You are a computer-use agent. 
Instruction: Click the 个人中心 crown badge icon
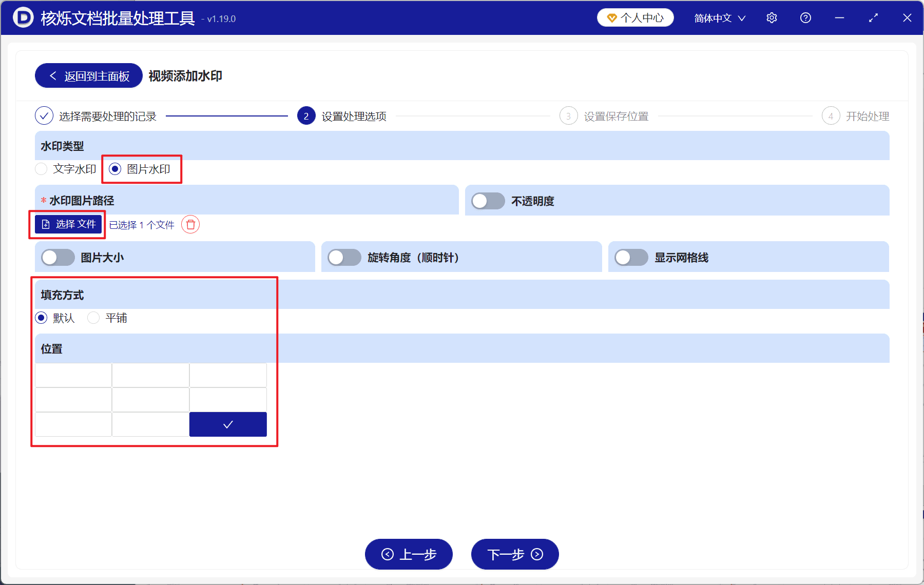point(611,17)
